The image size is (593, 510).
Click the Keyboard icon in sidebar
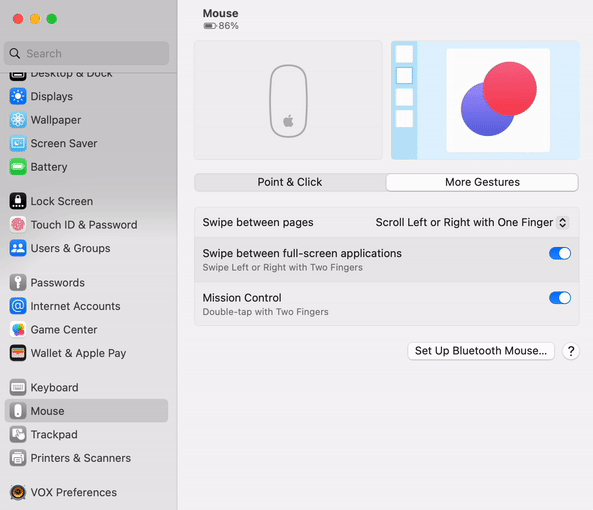point(18,387)
